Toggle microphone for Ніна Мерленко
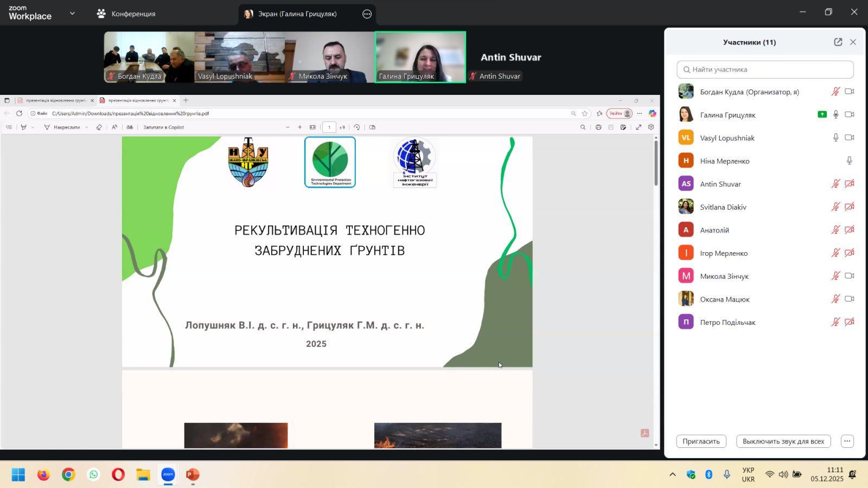The height and width of the screenshot is (488, 868). click(849, 161)
